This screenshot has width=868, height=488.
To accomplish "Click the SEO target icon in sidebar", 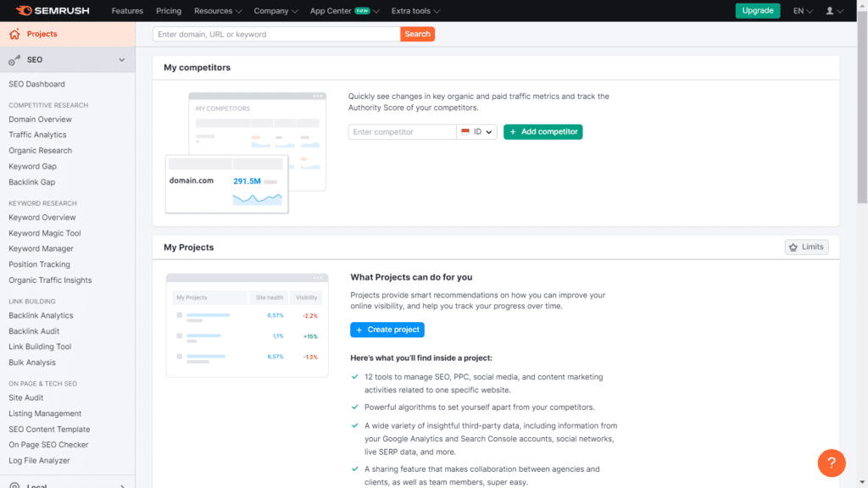I will pos(15,59).
